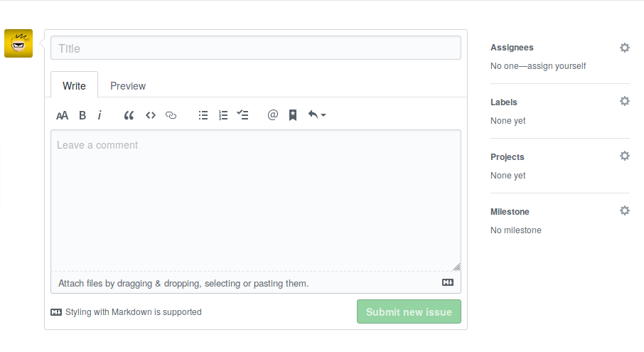The height and width of the screenshot is (352, 644).
Task: Open the Projects gear menu
Action: 624,156
